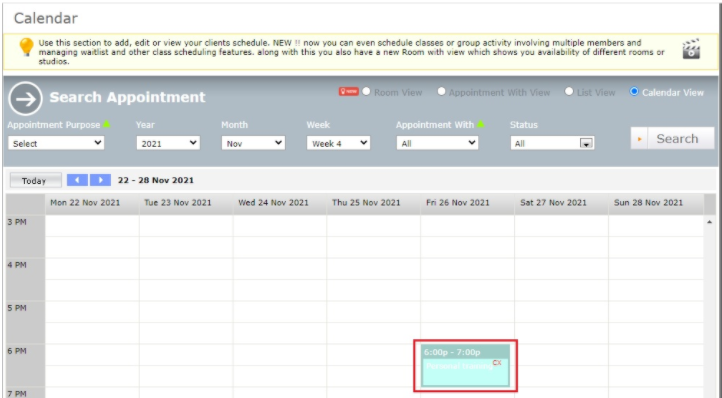
Task: Open the Week 4 dropdown
Action: click(338, 143)
